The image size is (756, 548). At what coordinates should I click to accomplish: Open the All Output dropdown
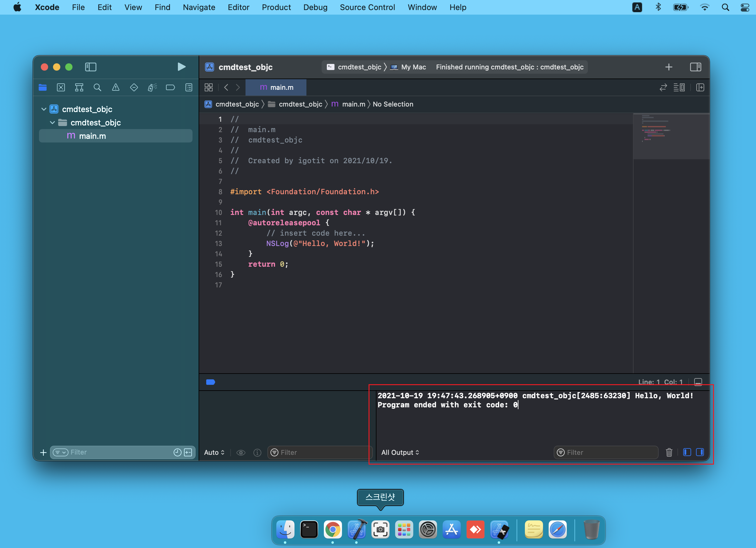pos(400,452)
